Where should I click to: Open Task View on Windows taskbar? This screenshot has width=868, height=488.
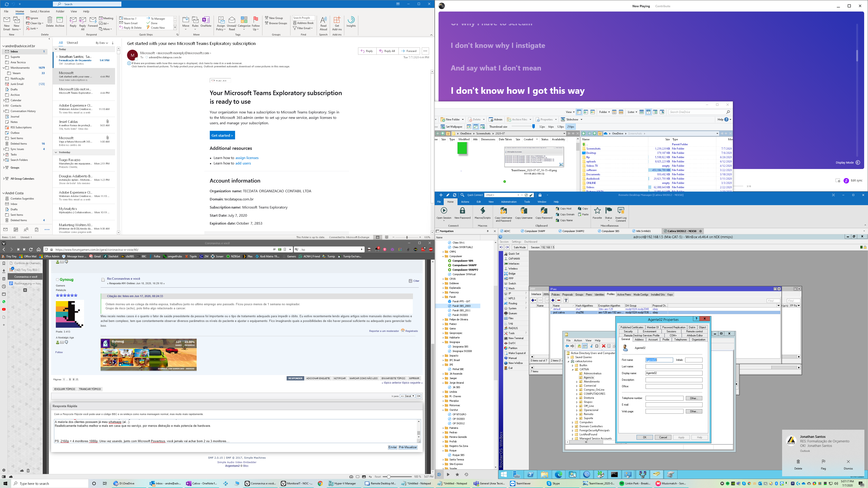click(105, 484)
